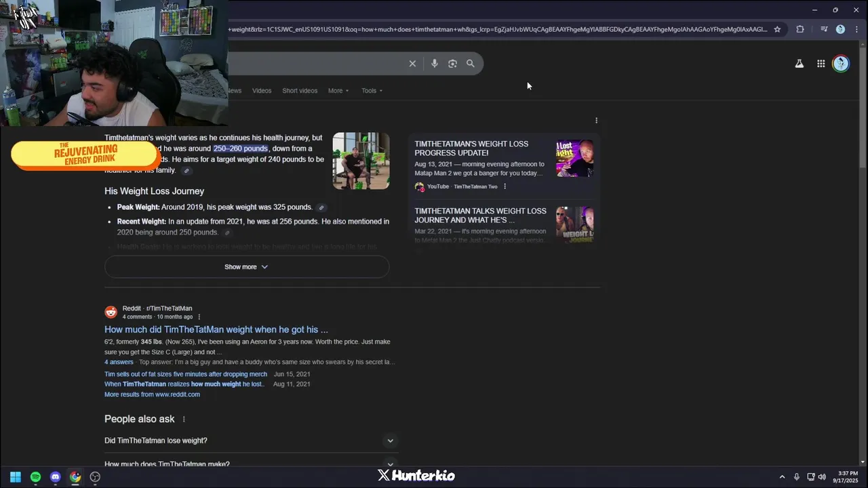
Task: Open Google account avatar on page
Action: [841, 64]
